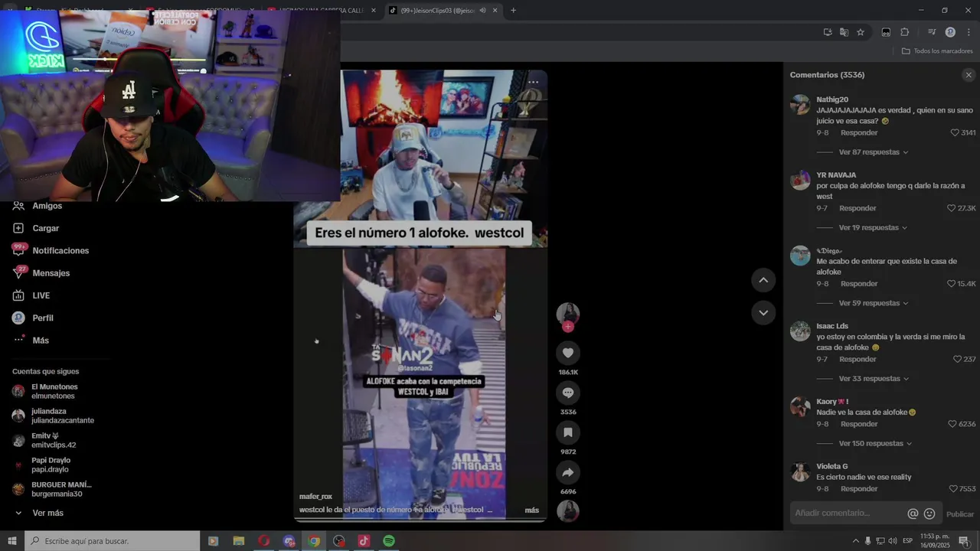Viewport: 980px width, 551px height.
Task: Open followed account BURGUER MANÍ...
Action: point(52,489)
